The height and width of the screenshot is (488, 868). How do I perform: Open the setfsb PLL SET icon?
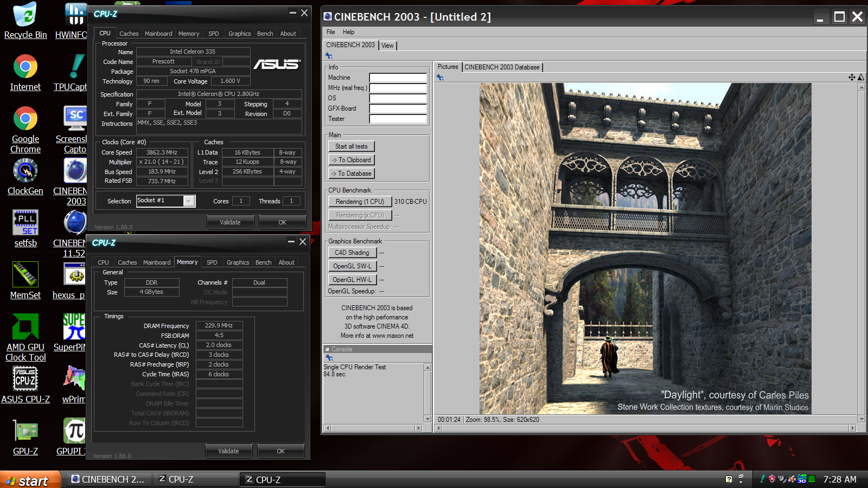click(25, 229)
